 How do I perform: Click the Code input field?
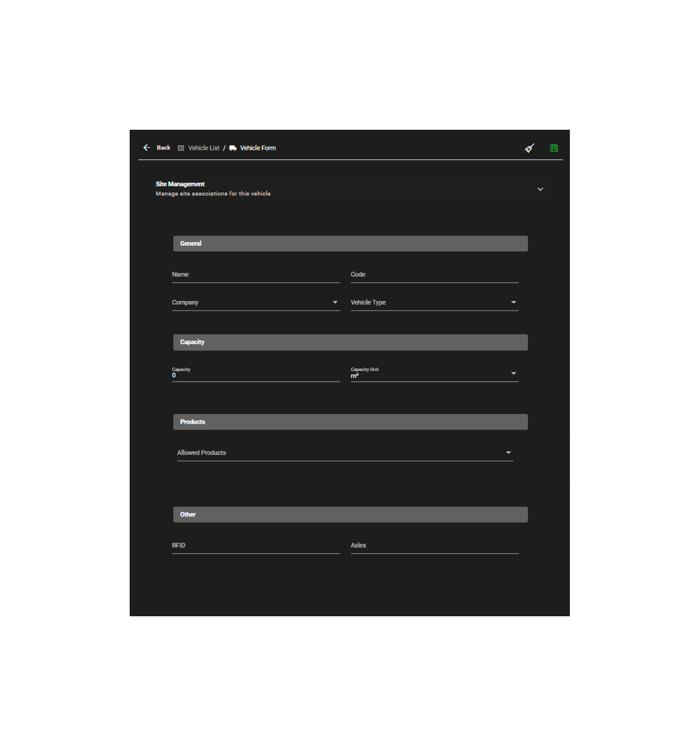pos(435,275)
